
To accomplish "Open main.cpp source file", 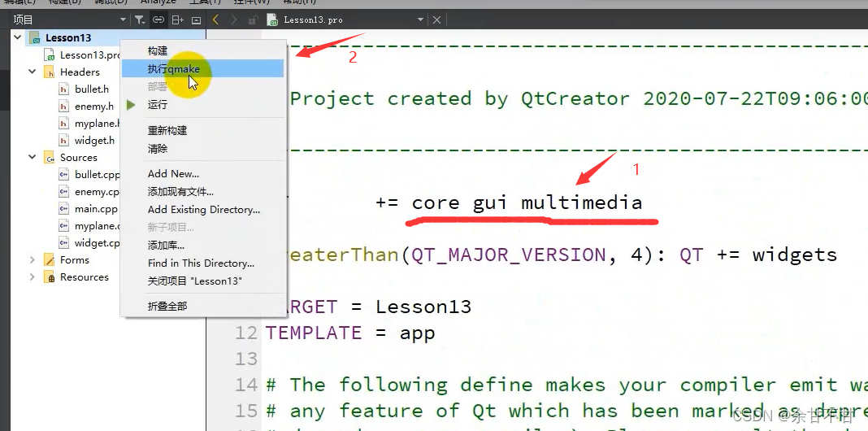I will click(x=97, y=209).
